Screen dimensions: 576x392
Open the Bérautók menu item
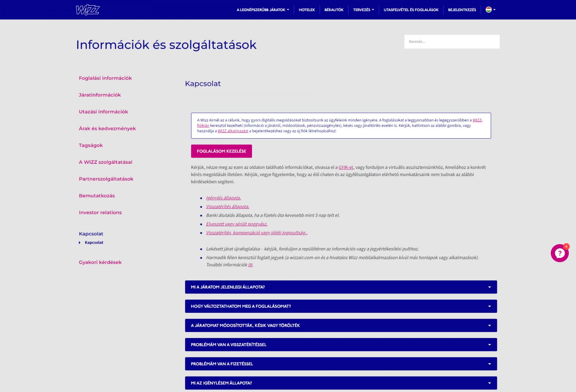[334, 10]
